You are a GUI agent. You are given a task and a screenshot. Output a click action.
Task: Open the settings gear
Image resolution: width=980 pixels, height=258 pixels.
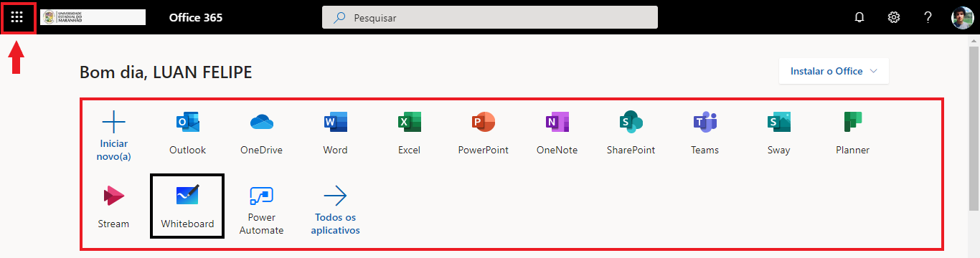(894, 17)
